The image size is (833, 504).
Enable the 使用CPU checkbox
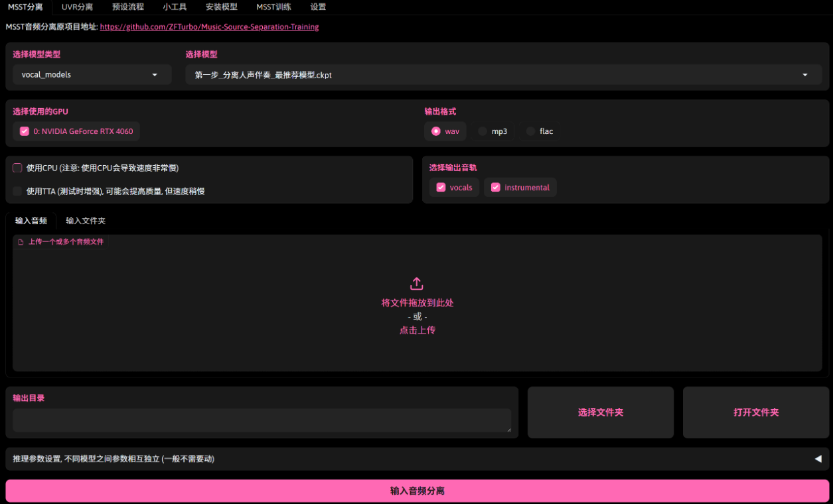click(18, 168)
